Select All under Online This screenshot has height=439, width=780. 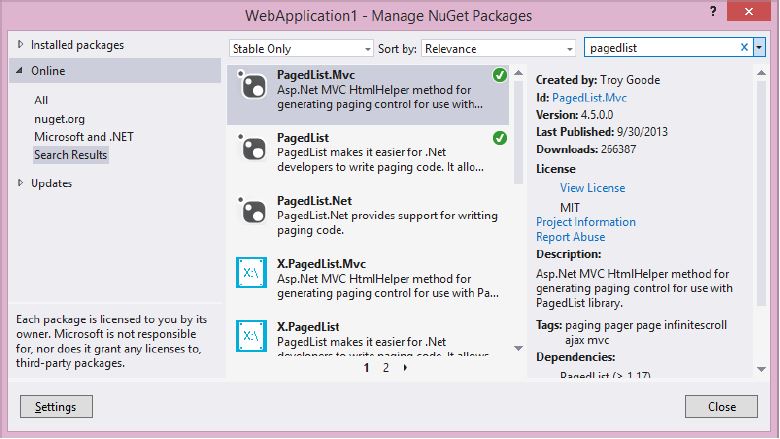tap(41, 100)
